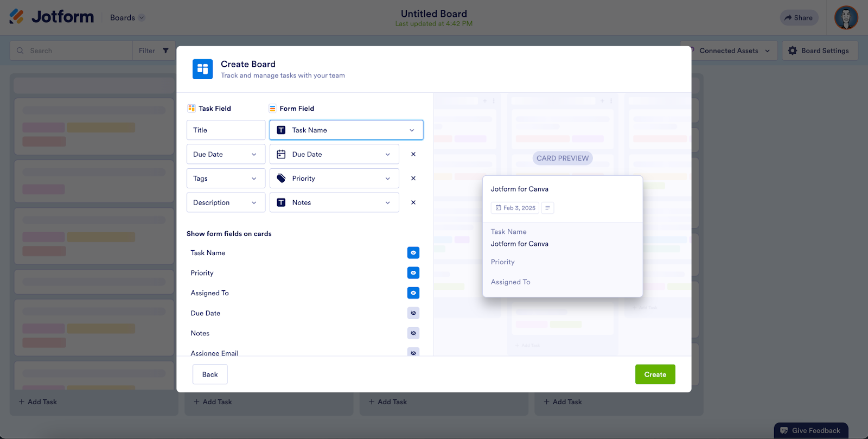Expand the Connected Assets dropdown
This screenshot has width=868, height=439.
[729, 50]
